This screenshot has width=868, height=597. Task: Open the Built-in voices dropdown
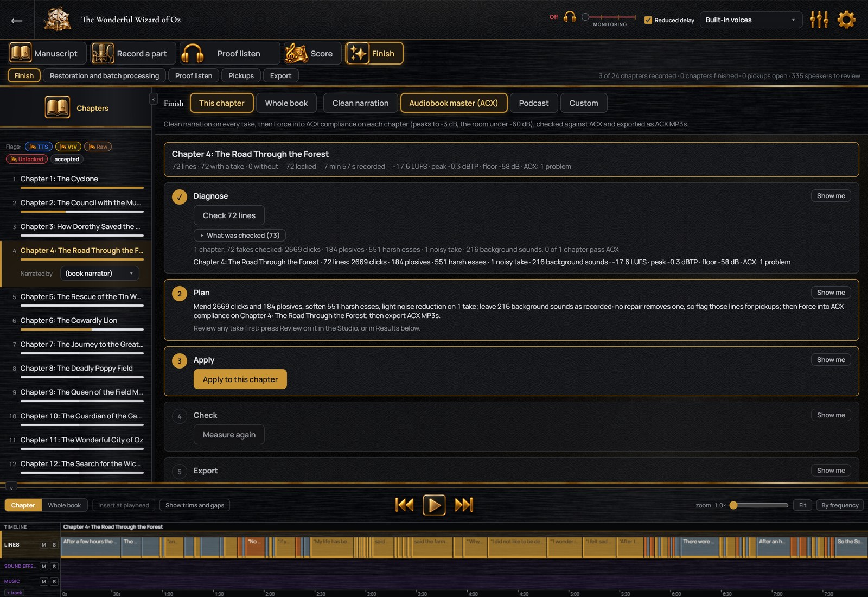point(751,20)
